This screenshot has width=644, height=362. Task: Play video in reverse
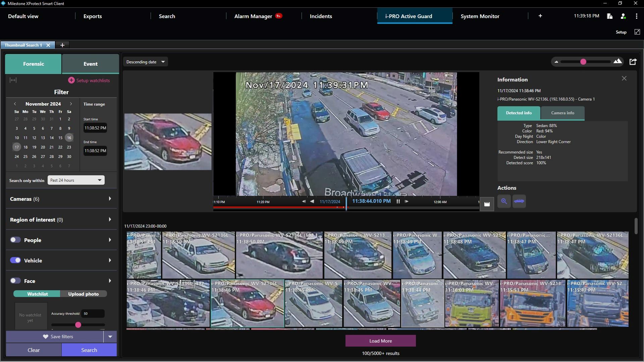312,201
